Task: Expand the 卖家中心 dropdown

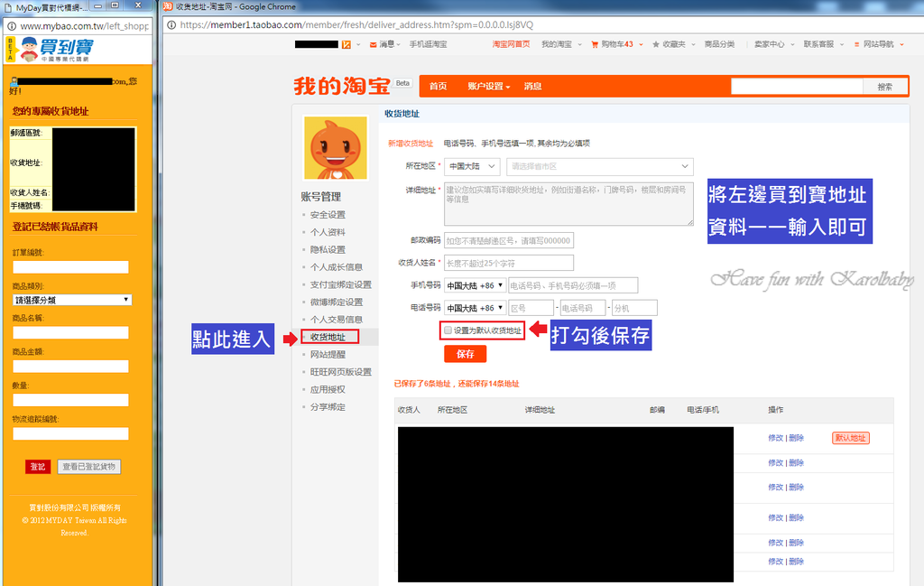Action: tap(774, 44)
